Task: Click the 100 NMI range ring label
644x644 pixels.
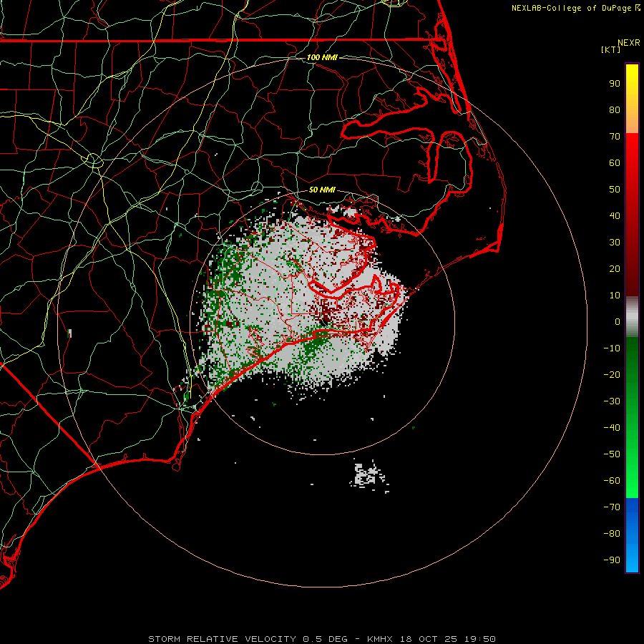Action: point(321,57)
